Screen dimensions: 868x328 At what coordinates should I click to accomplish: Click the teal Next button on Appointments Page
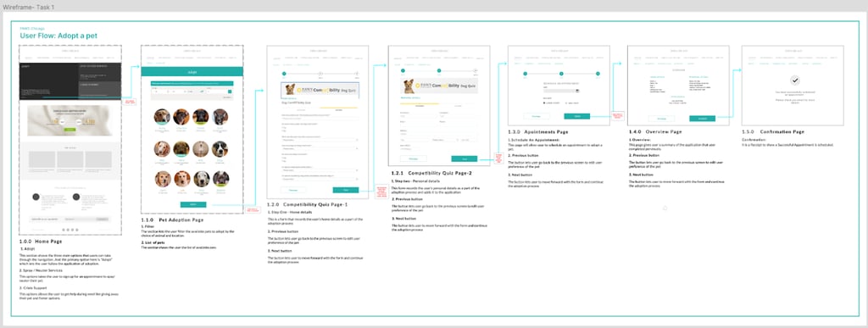click(x=576, y=116)
